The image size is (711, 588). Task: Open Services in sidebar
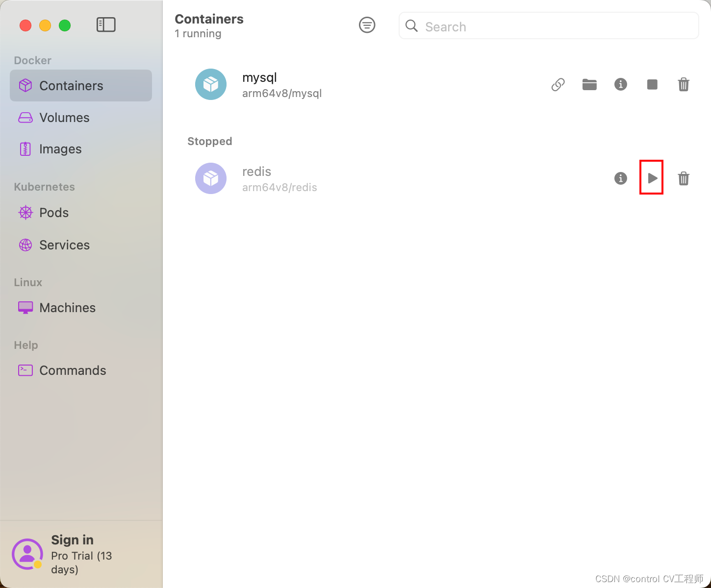(x=81, y=245)
